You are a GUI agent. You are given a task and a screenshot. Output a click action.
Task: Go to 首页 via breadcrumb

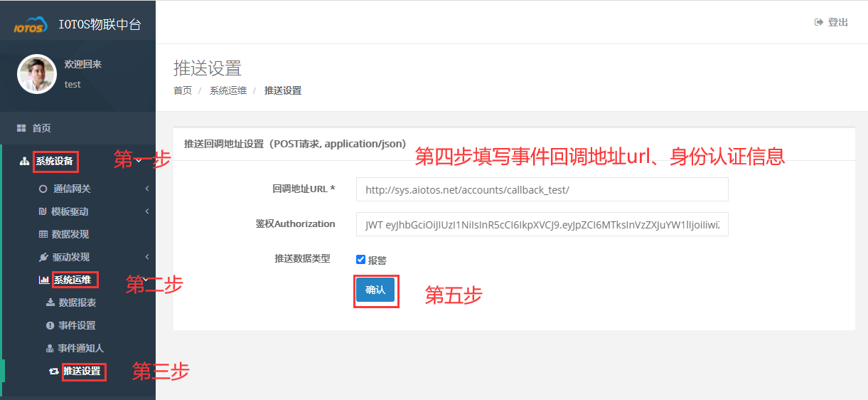183,90
